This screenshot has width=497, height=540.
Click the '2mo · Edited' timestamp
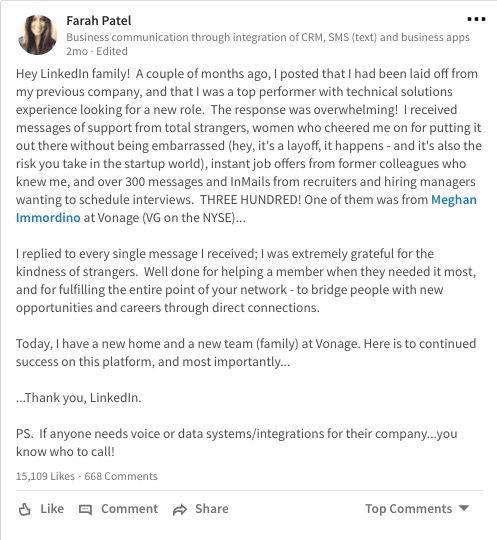point(97,51)
